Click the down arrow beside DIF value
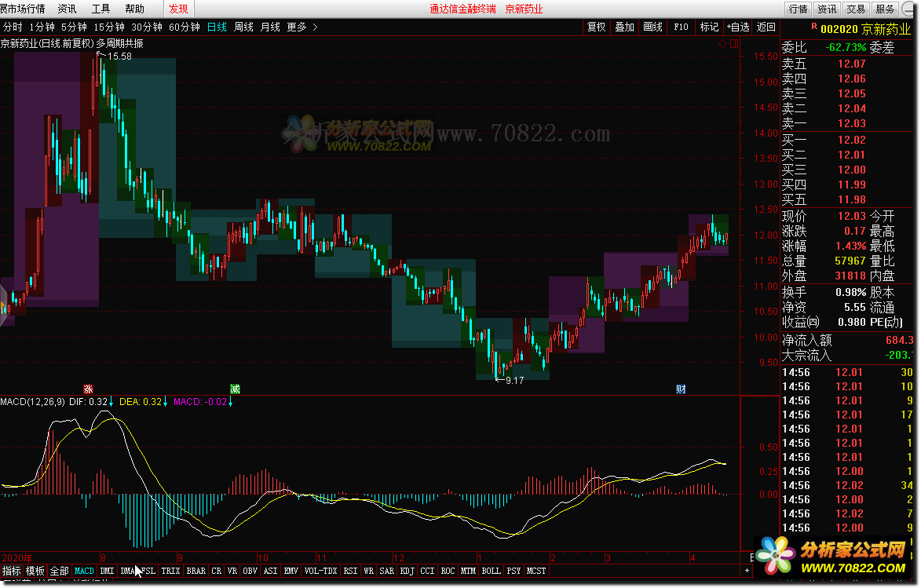The width and height of the screenshot is (921, 588). 111,402
